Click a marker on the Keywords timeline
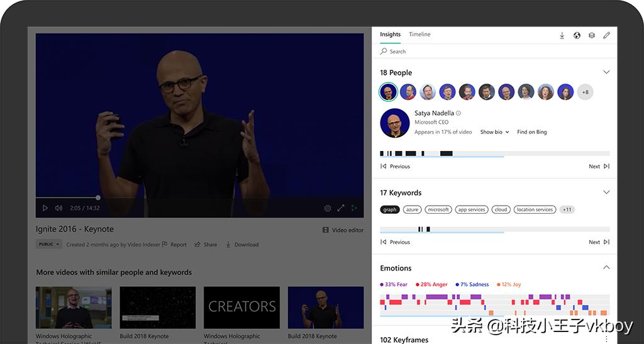The height and width of the screenshot is (344, 644). (428, 230)
